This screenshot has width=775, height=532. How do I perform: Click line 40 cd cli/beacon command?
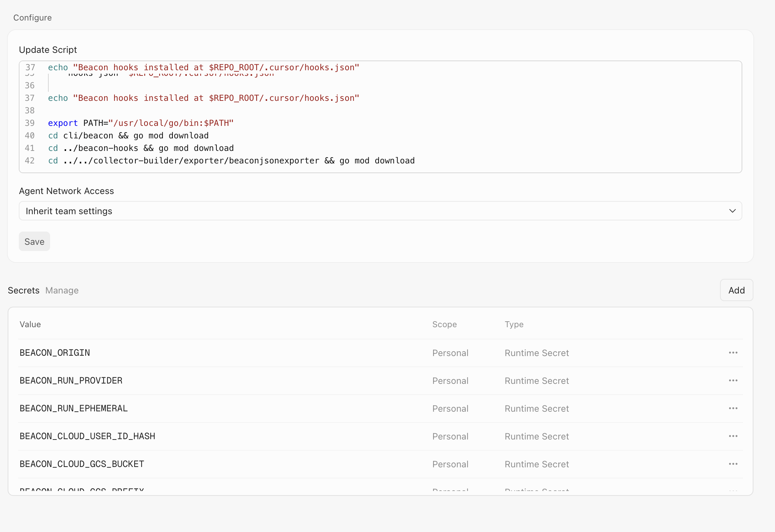[128, 136]
